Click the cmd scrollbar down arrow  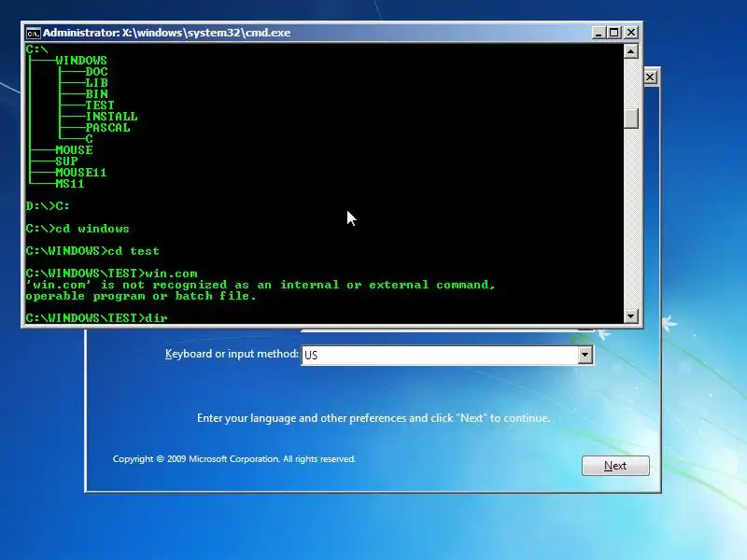631,315
